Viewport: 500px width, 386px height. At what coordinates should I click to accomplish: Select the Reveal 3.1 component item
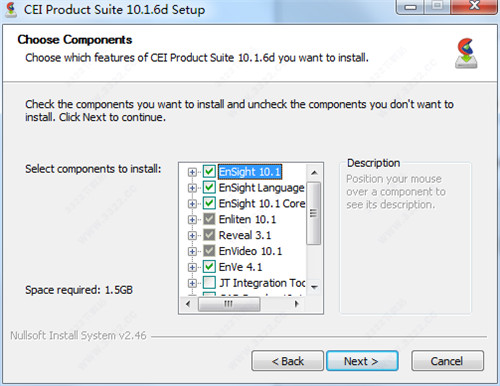[x=245, y=235]
